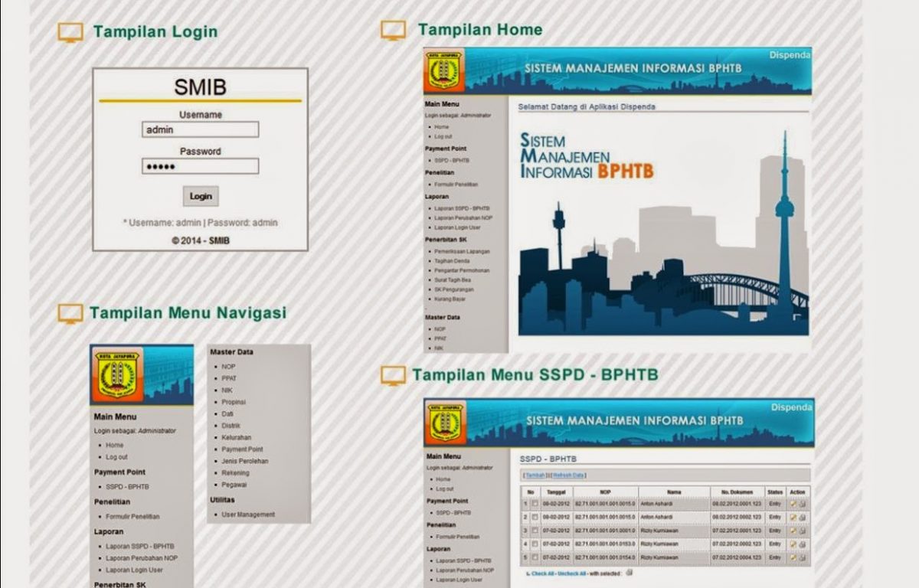Image resolution: width=919 pixels, height=588 pixels.
Task: Click print icon for SSPD table row 4
Action: point(803,544)
